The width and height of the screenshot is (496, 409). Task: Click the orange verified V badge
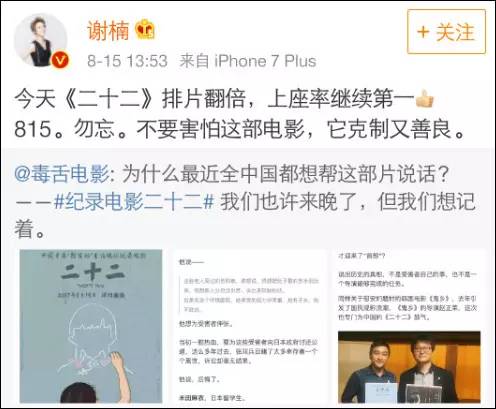pyautogui.click(x=60, y=60)
